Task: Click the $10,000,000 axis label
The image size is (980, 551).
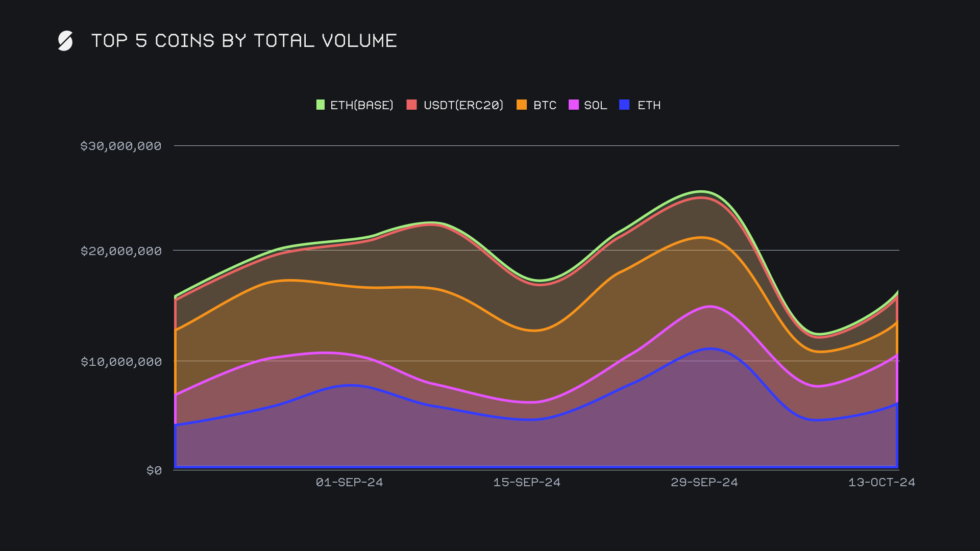Action: click(x=121, y=362)
